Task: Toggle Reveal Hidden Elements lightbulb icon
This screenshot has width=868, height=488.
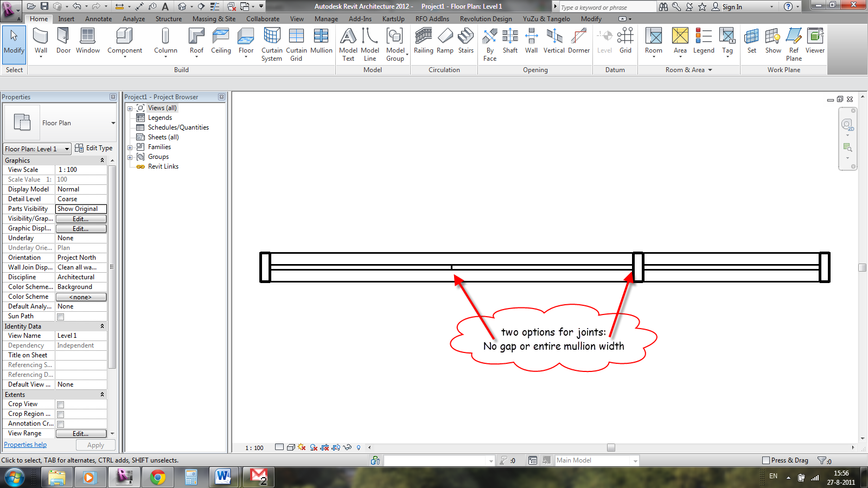Action: point(358,448)
